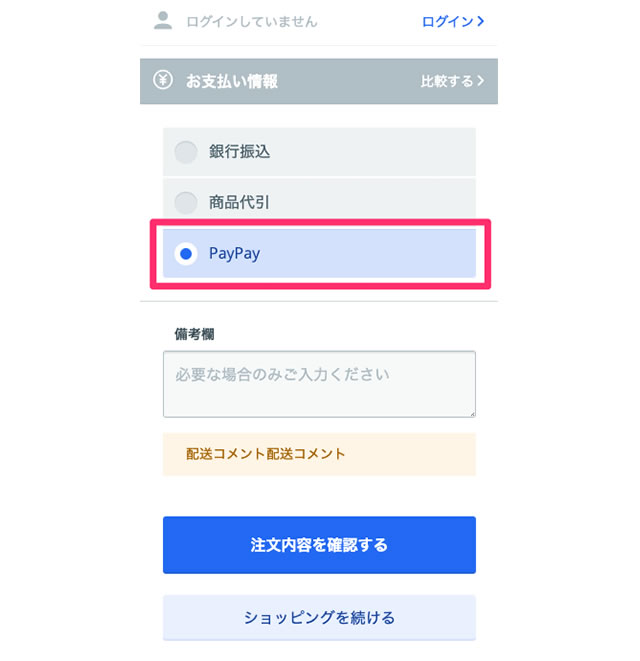Screen dimensions: 640x661
Task: Click the 商品代引 option label text
Action: click(240, 203)
